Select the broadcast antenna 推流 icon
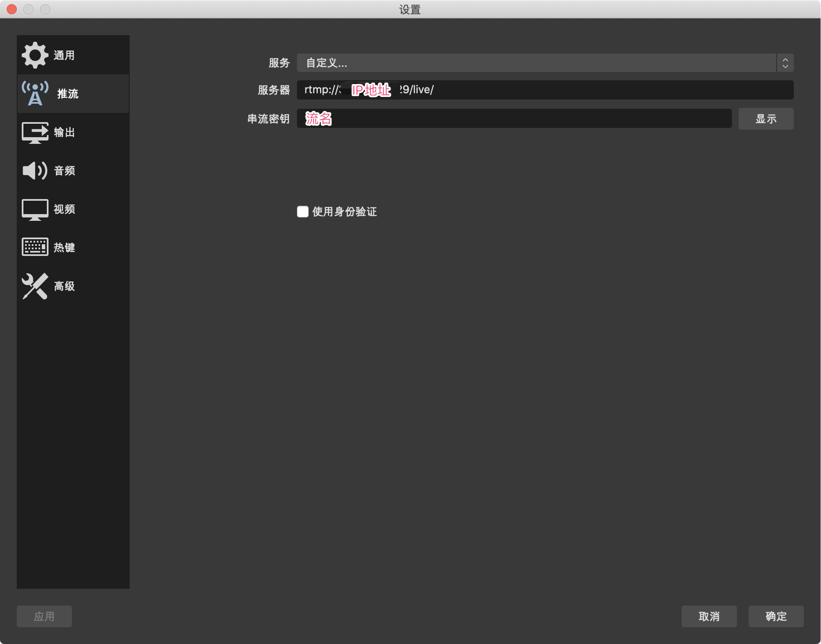The height and width of the screenshot is (644, 821). 35,94
